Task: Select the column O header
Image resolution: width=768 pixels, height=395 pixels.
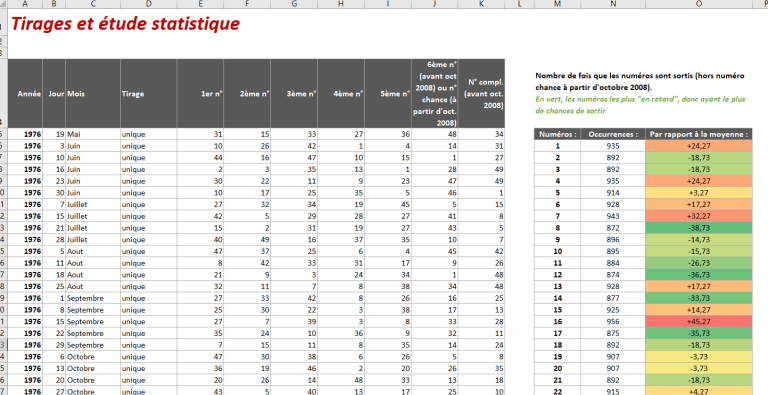Action: pyautogui.click(x=699, y=4)
